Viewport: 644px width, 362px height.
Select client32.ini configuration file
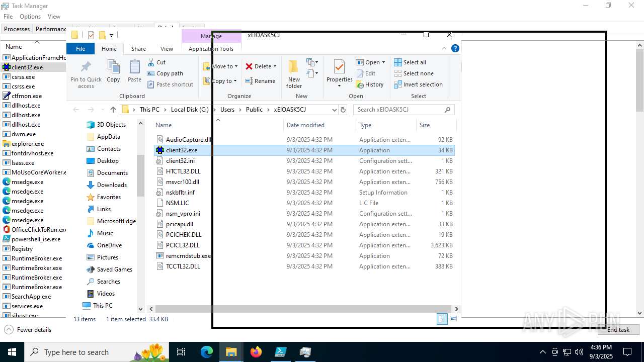click(x=180, y=161)
